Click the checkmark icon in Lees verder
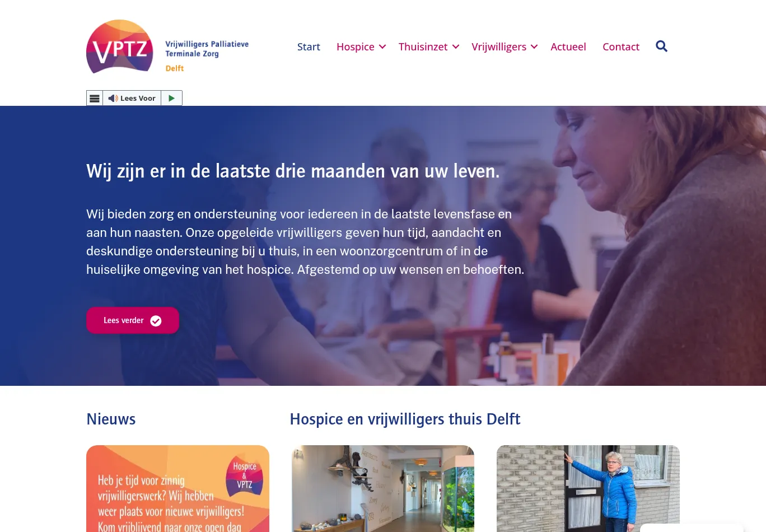 coord(156,321)
